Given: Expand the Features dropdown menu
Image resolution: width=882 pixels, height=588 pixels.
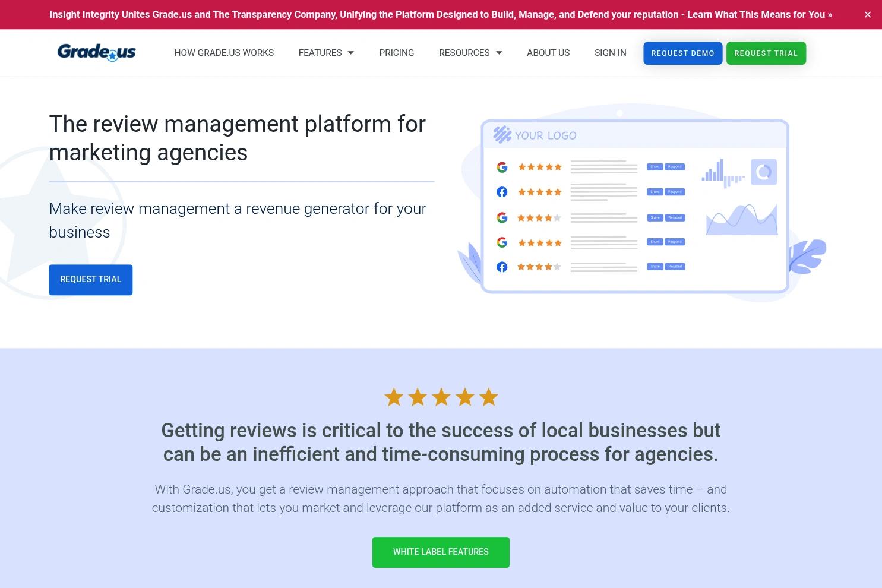Looking at the screenshot, I should (326, 53).
